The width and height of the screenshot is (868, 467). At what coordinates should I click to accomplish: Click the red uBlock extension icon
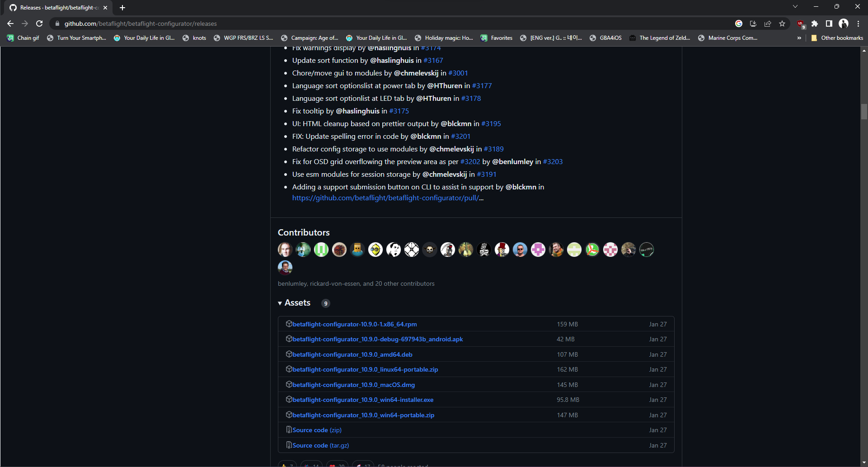pyautogui.click(x=801, y=24)
